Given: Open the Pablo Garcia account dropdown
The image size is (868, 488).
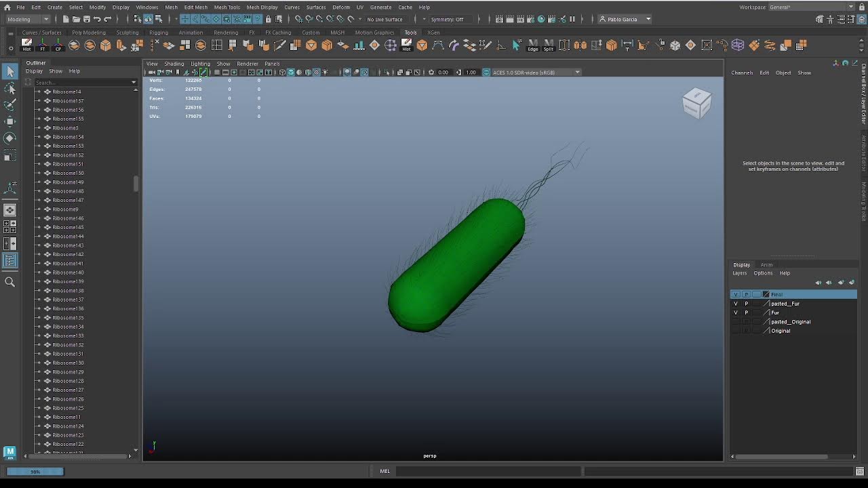Looking at the screenshot, I should coord(625,19).
